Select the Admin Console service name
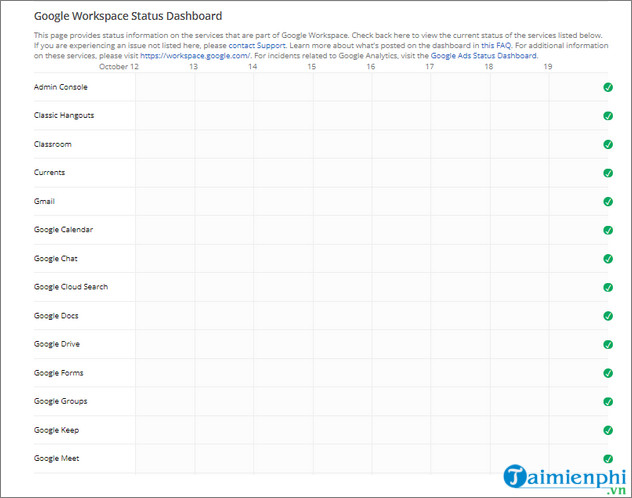 pos(60,87)
